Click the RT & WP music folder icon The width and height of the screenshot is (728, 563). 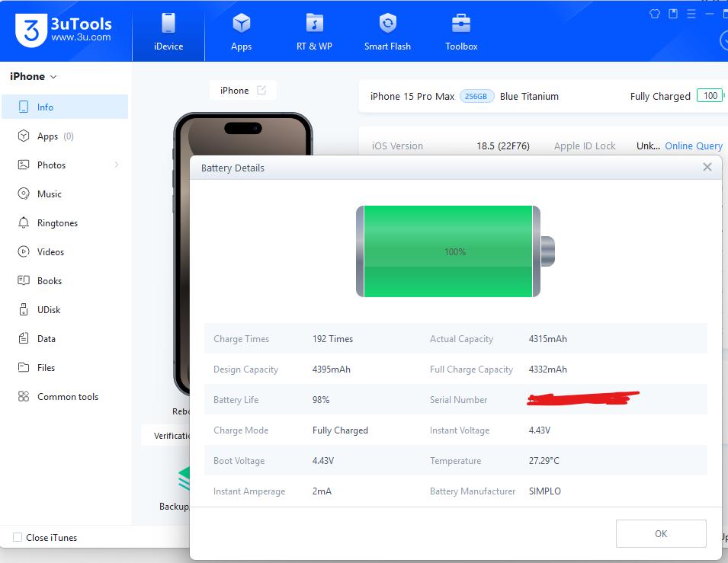coord(314,23)
